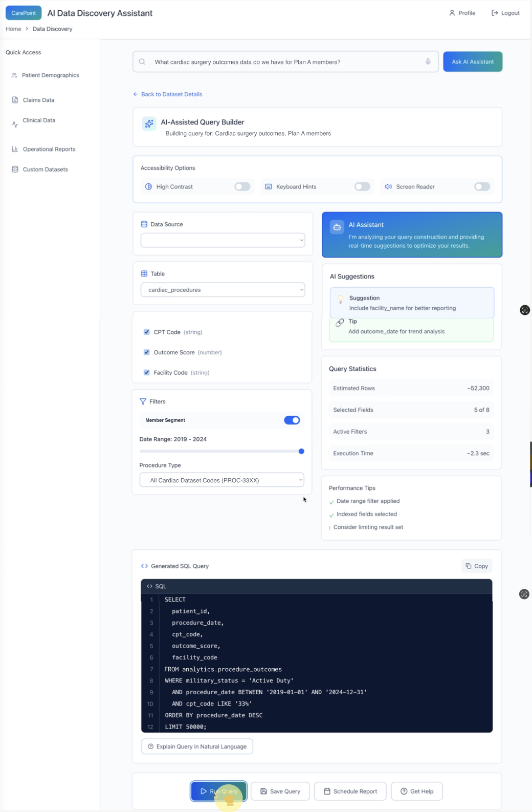Click the 'Include facility_name' suggestion card
Viewport: 532px width, 812px height.
[412, 303]
